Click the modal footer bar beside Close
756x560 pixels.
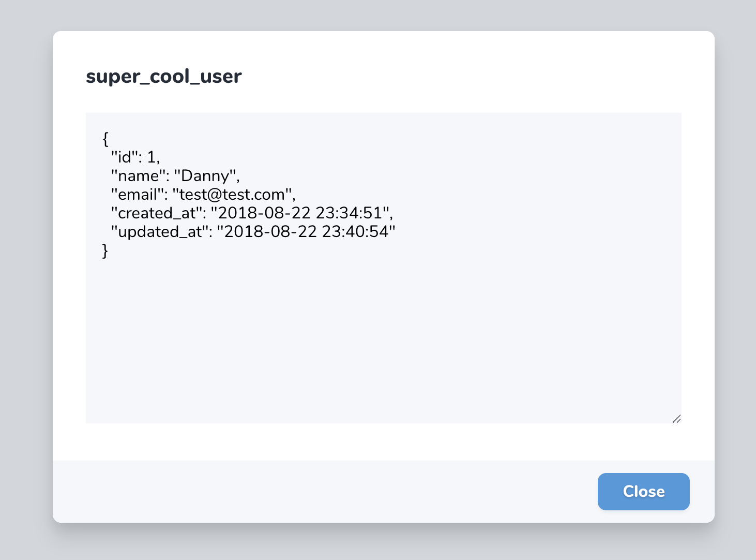(321, 491)
